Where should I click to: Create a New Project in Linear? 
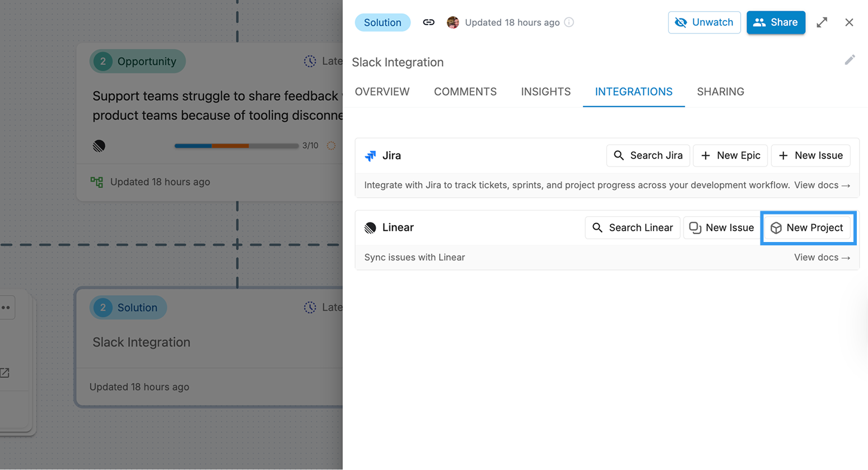(x=808, y=228)
